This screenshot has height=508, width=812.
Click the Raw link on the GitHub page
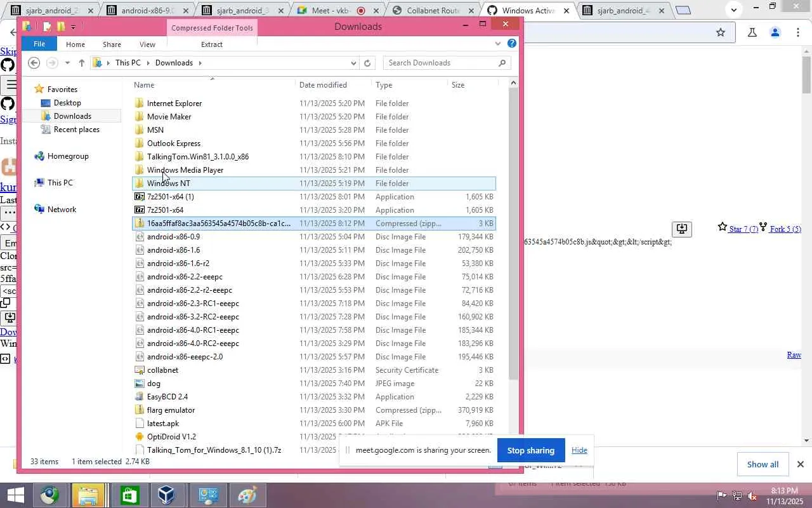point(794,355)
